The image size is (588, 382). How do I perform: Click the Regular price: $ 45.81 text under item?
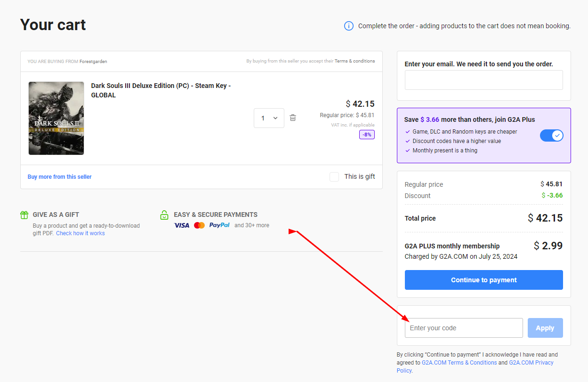pyautogui.click(x=347, y=115)
